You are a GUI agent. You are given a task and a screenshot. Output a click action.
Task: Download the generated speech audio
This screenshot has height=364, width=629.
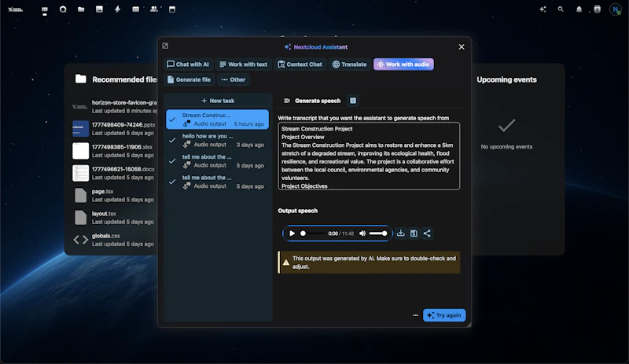coord(400,233)
